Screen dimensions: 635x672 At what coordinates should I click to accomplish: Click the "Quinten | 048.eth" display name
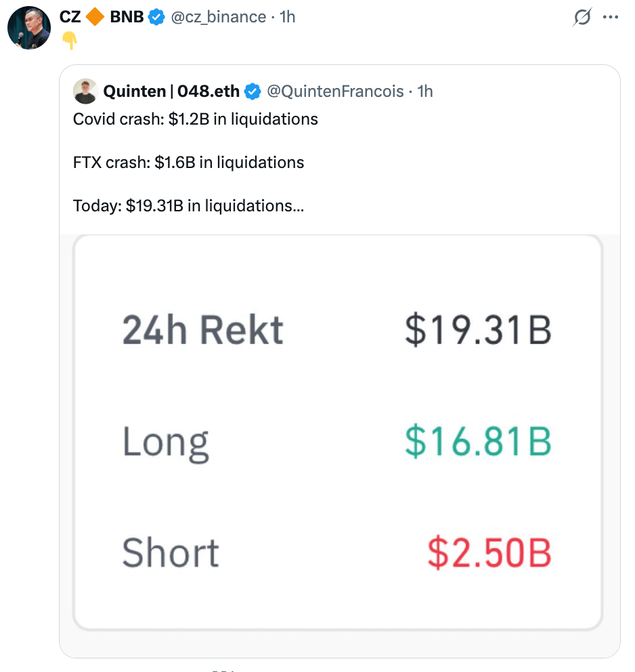click(x=171, y=91)
